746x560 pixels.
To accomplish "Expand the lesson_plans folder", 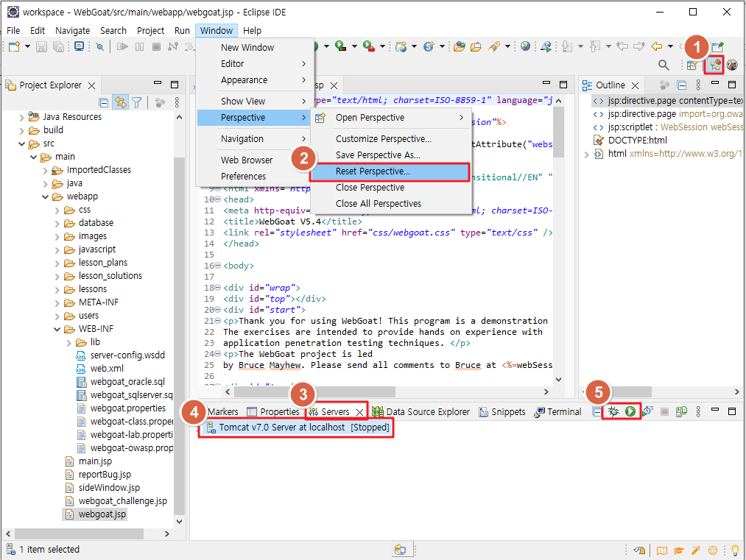I will (57, 263).
